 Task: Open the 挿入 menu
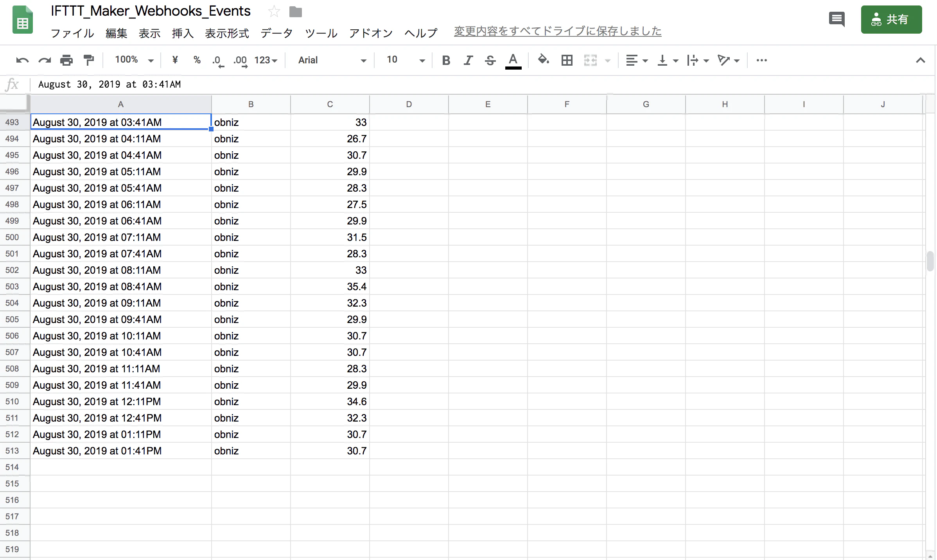click(x=183, y=33)
